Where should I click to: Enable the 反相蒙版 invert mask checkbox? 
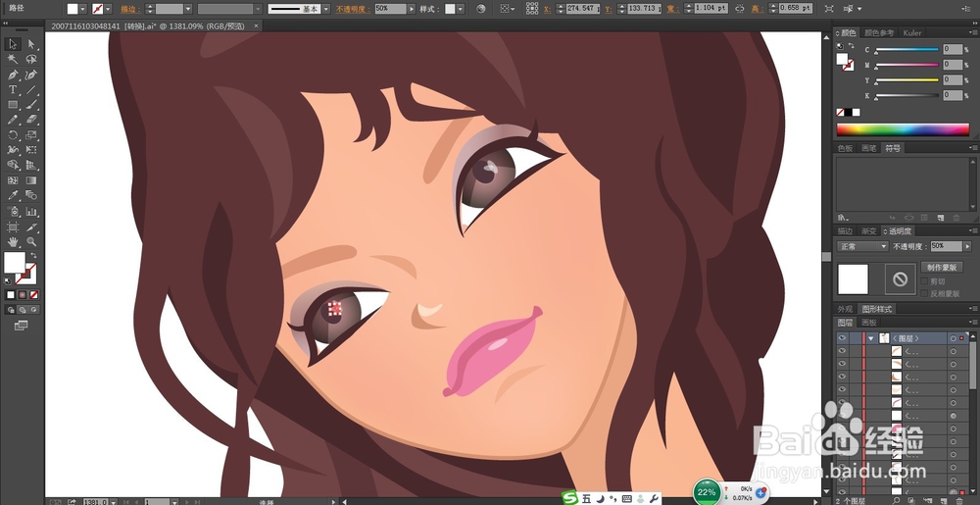point(924,293)
